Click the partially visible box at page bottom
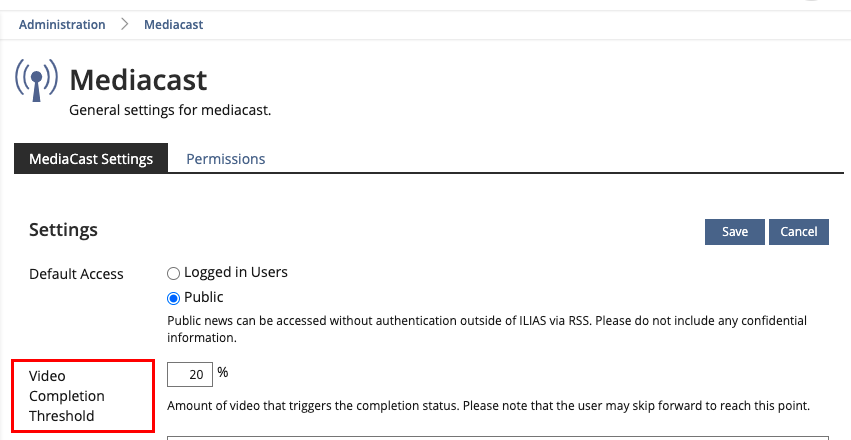Screen dimensions: 851x440 [x=497, y=437]
